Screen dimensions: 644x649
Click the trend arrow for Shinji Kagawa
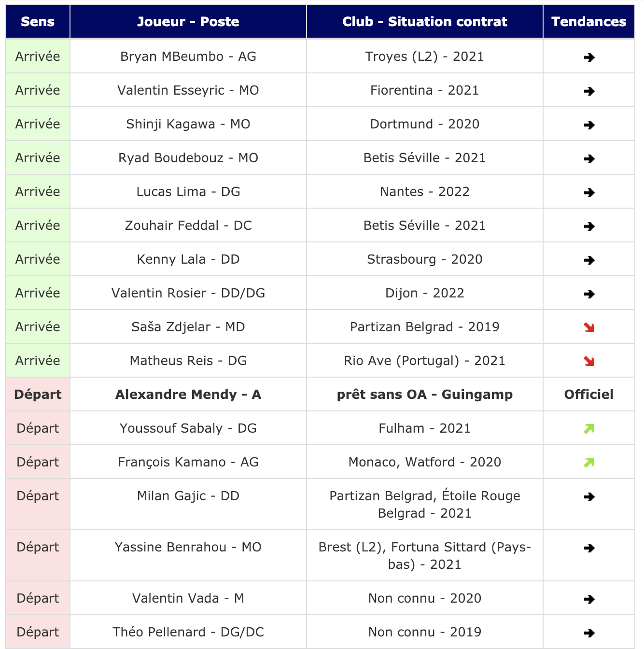point(589,125)
